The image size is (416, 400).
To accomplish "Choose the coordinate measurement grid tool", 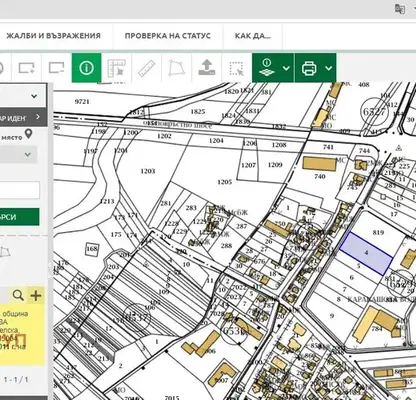I will coord(116,68).
